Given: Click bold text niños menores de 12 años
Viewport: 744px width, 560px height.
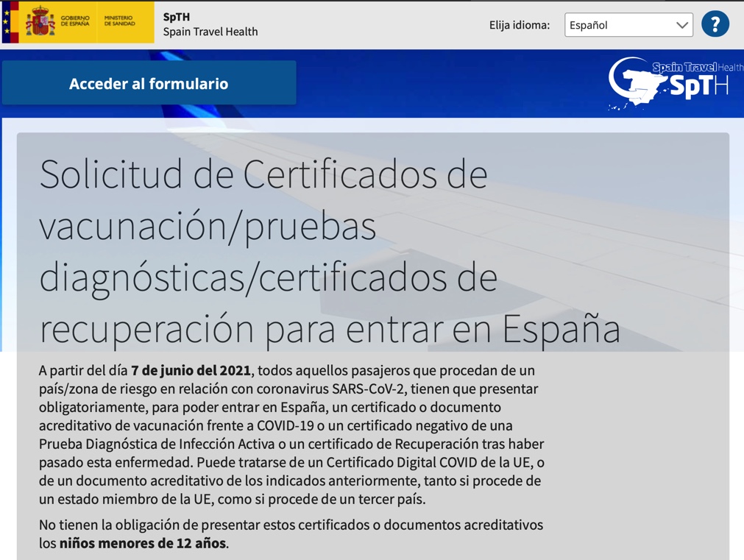Looking at the screenshot, I should click(143, 544).
